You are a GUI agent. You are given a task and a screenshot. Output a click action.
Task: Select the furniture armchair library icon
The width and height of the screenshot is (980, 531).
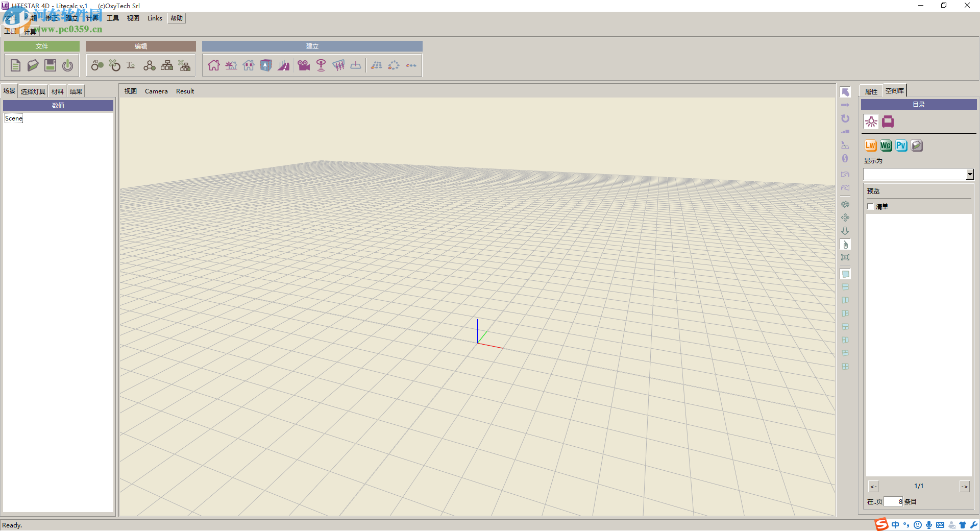(888, 122)
